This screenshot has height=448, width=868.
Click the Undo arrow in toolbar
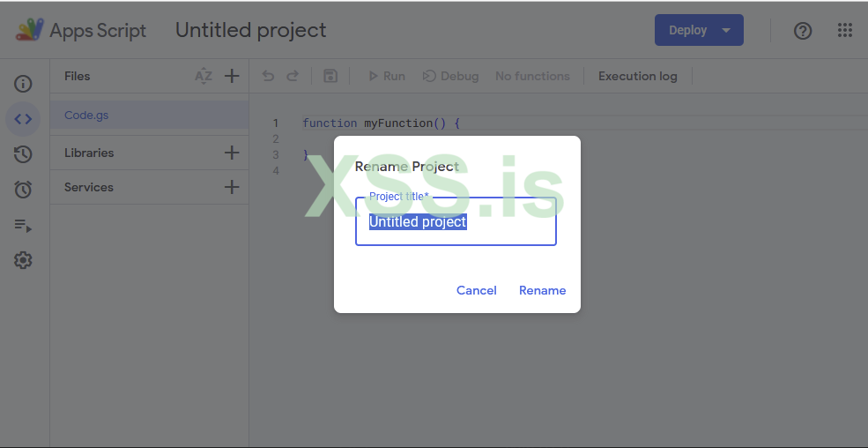click(269, 76)
